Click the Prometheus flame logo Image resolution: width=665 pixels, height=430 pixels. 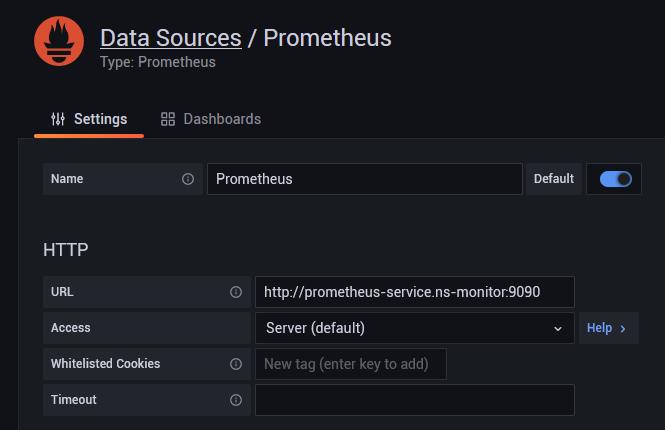click(59, 41)
